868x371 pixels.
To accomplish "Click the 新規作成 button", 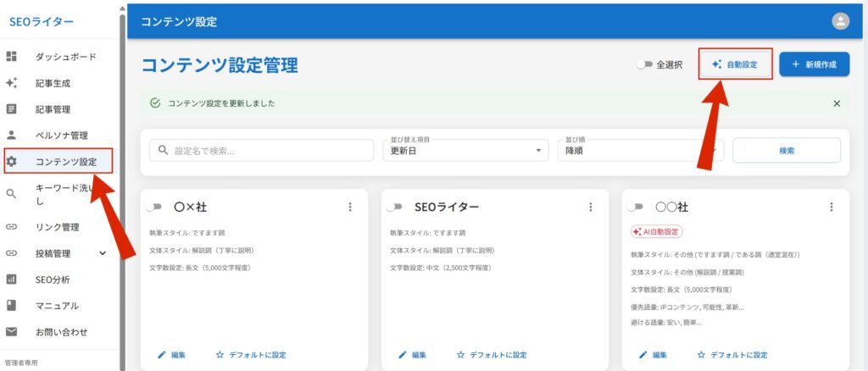I will 814,64.
